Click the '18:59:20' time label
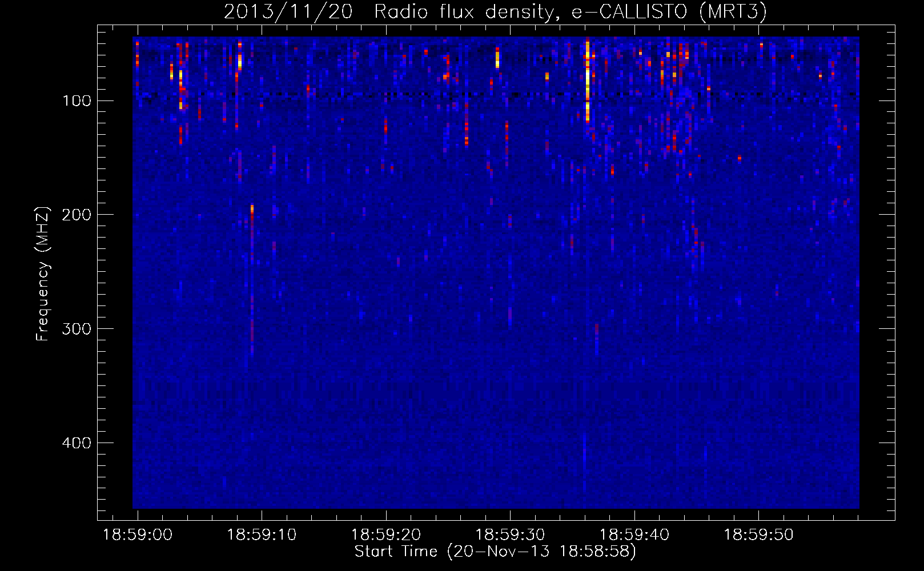Screen dimensions: 924x571 point(386,535)
